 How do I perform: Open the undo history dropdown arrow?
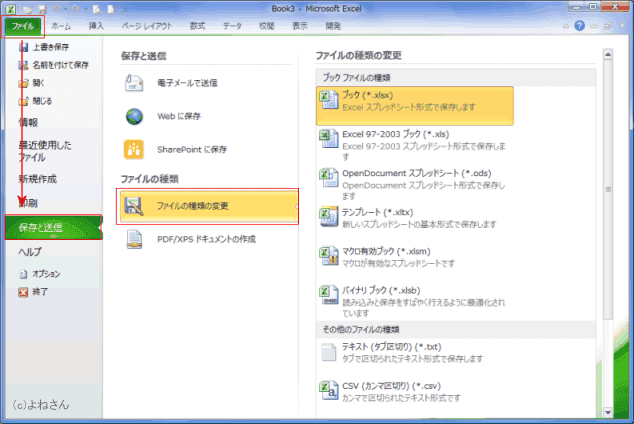point(65,9)
